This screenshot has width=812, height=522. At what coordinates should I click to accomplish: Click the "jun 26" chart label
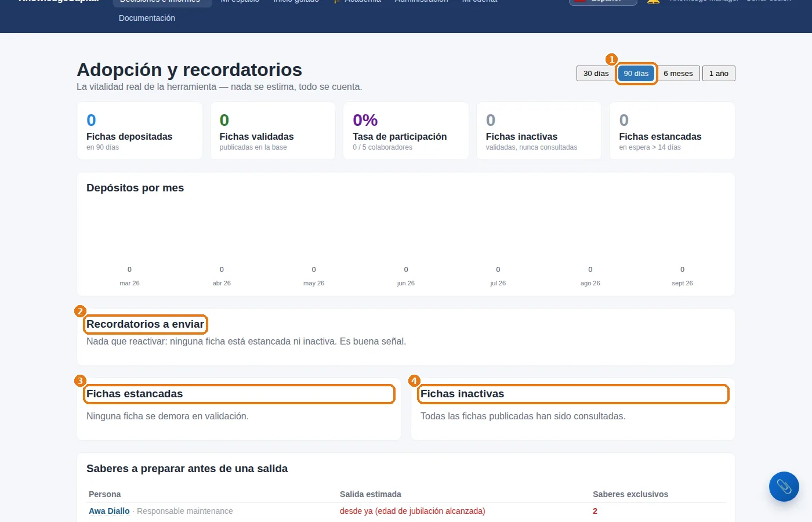click(x=406, y=283)
